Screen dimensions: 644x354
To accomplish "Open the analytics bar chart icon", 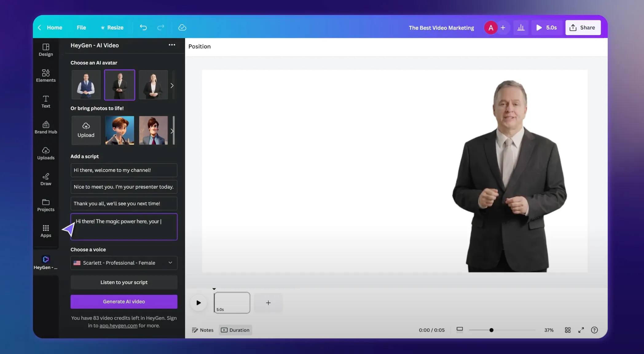I will [x=521, y=28].
